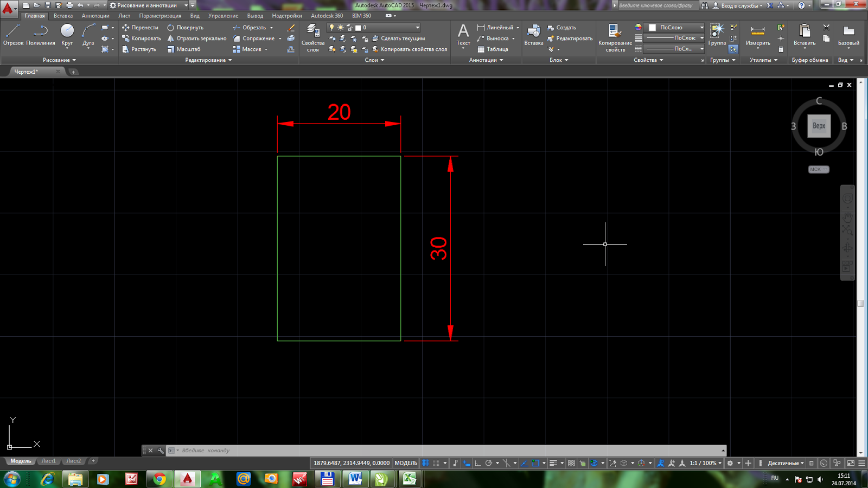Open Свойства слоя layer properties
The image size is (868, 488).
[x=313, y=38]
